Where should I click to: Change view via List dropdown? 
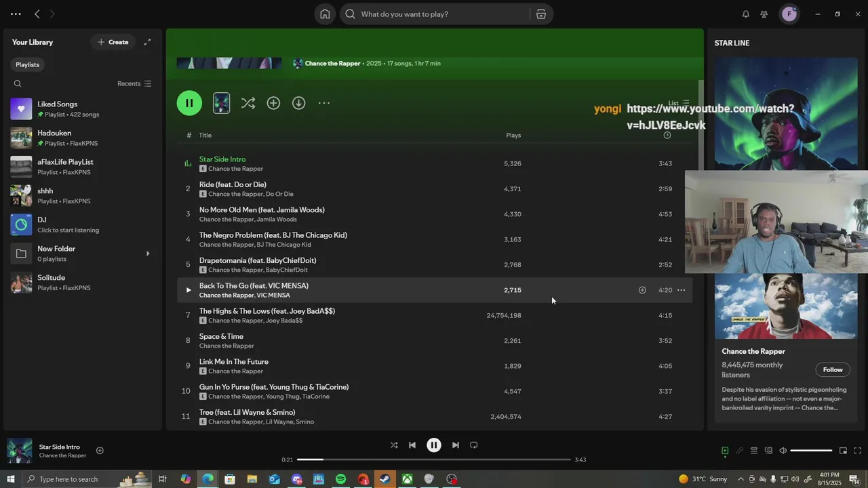[679, 103]
